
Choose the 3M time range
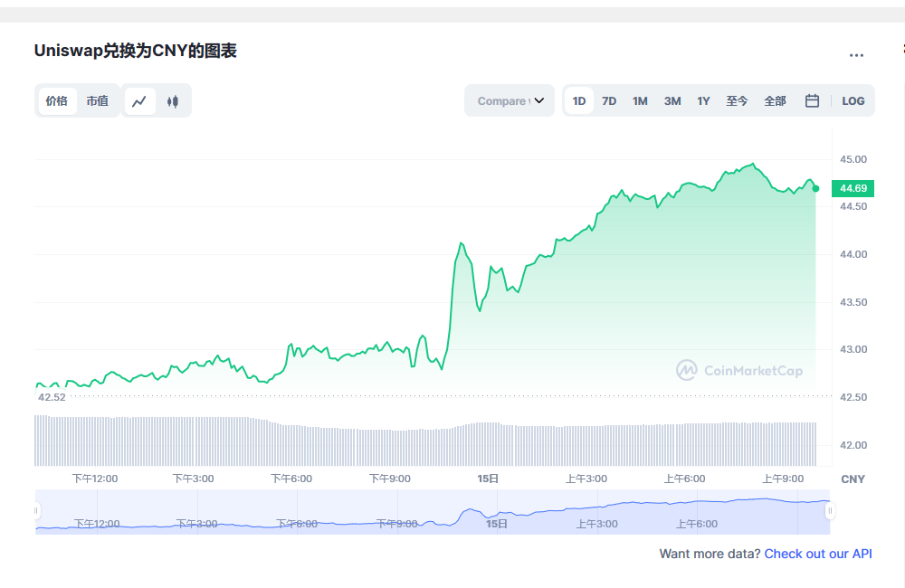(672, 101)
